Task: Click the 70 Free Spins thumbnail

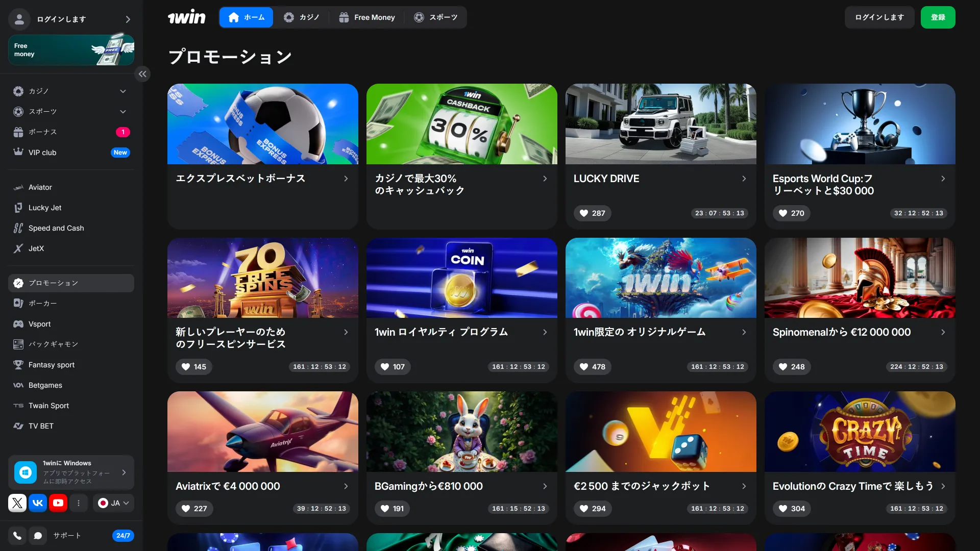Action: [x=263, y=278]
